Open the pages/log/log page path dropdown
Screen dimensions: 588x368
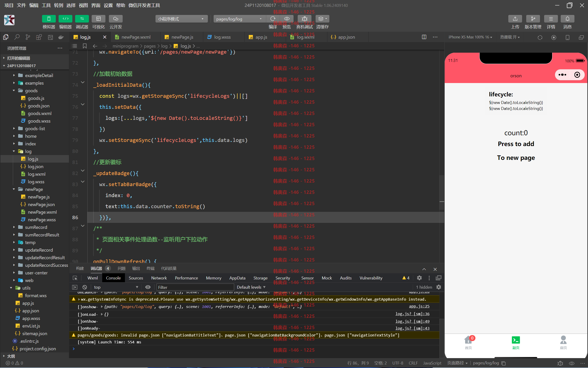(239, 19)
